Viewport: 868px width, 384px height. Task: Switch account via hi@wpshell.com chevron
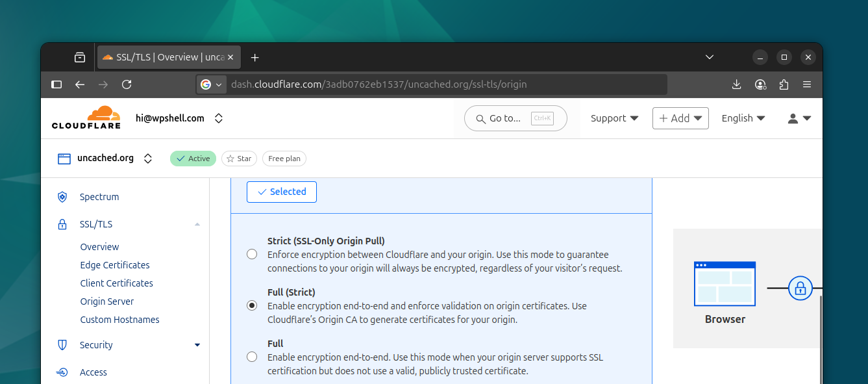click(219, 118)
